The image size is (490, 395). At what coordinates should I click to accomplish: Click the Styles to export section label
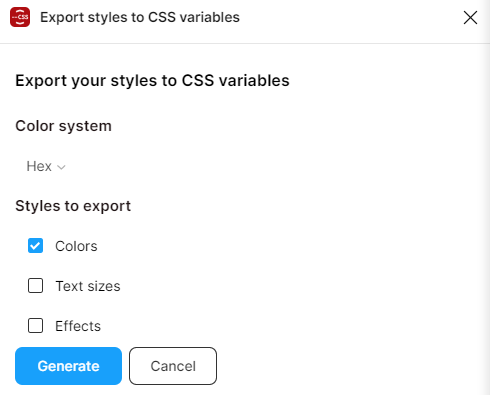click(73, 206)
